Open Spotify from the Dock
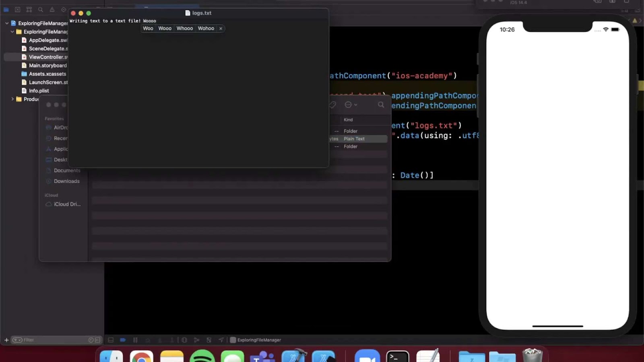The width and height of the screenshot is (644, 362). click(x=202, y=356)
